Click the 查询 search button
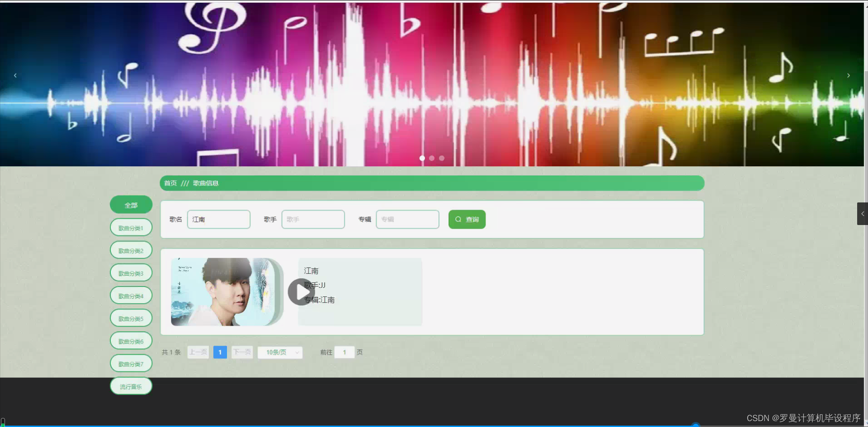This screenshot has width=868, height=427. tap(467, 219)
